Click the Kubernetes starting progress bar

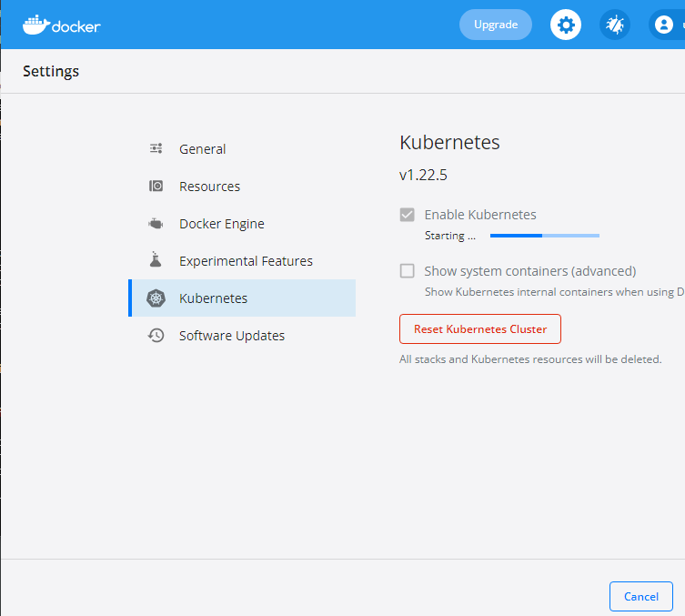(x=545, y=236)
